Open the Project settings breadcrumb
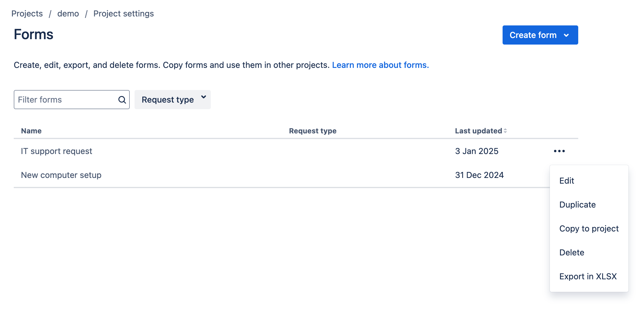The height and width of the screenshot is (317, 644). pyautogui.click(x=123, y=13)
